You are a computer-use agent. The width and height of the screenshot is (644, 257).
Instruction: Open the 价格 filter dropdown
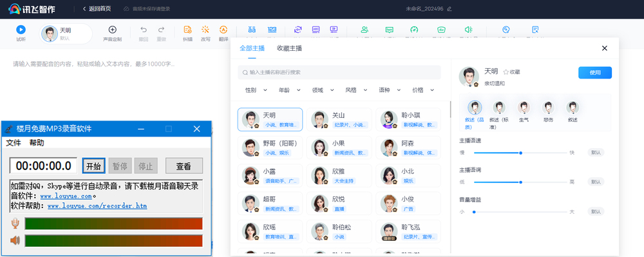click(423, 90)
